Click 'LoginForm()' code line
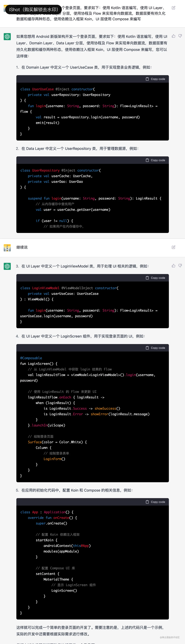 tap(54, 459)
